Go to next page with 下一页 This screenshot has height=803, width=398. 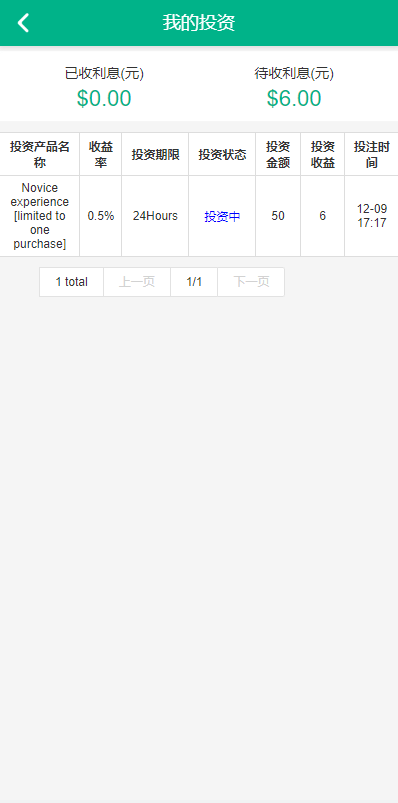pyautogui.click(x=251, y=282)
